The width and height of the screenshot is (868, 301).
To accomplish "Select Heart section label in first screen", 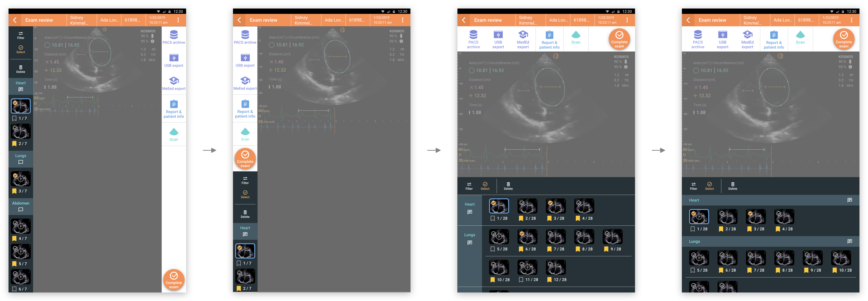I will tap(21, 83).
